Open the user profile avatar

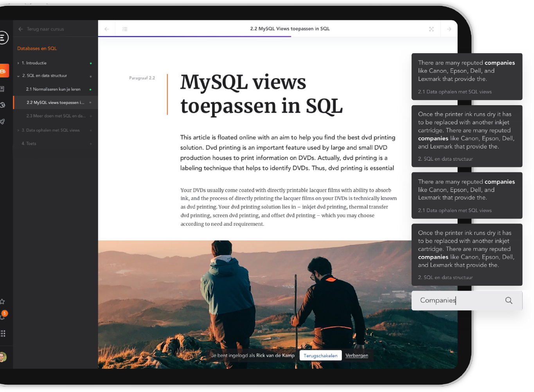pyautogui.click(x=3, y=357)
